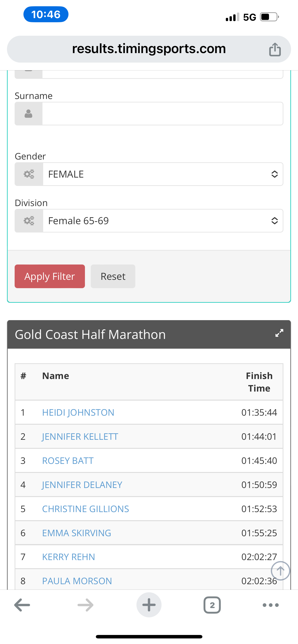
Task: Open a new tab with plus button
Action: (x=149, y=605)
